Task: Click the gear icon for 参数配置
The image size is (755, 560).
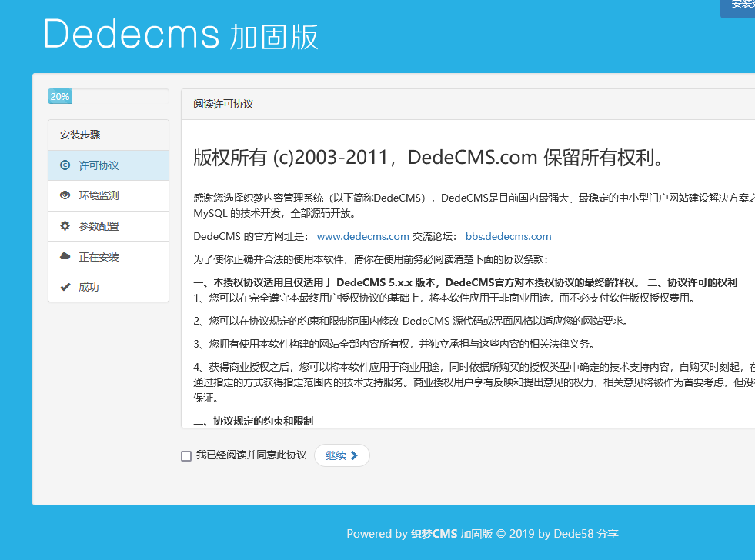Action: pyautogui.click(x=65, y=226)
